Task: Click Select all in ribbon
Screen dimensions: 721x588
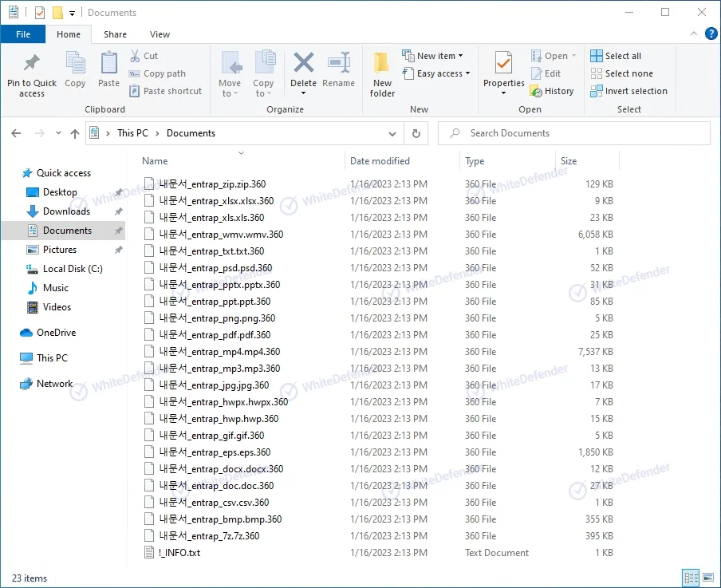Action: (616, 56)
